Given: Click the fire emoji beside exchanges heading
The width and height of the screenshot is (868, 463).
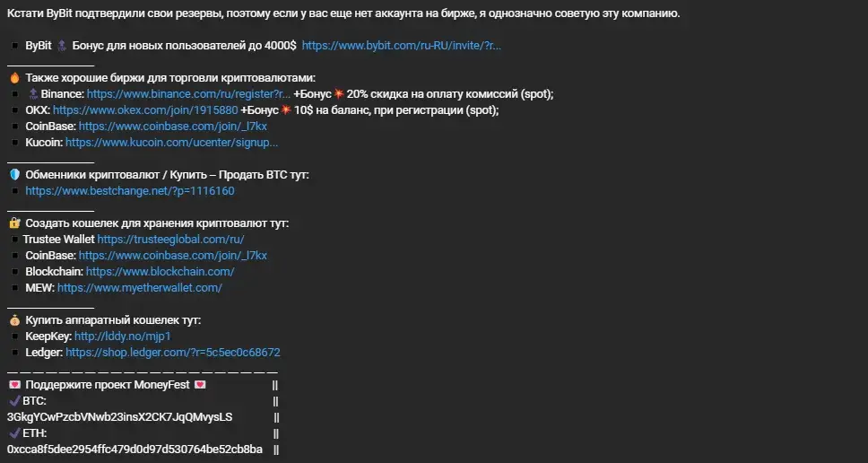Looking at the screenshot, I should (x=14, y=78).
